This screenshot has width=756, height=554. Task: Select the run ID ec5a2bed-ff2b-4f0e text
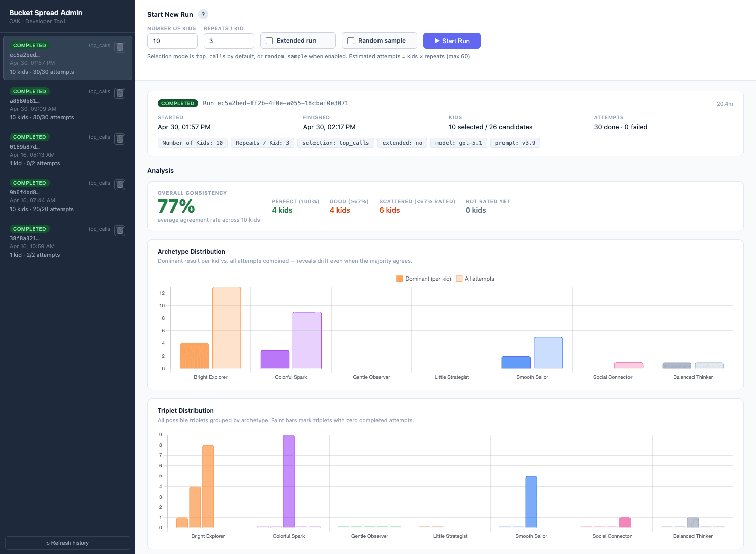point(283,103)
